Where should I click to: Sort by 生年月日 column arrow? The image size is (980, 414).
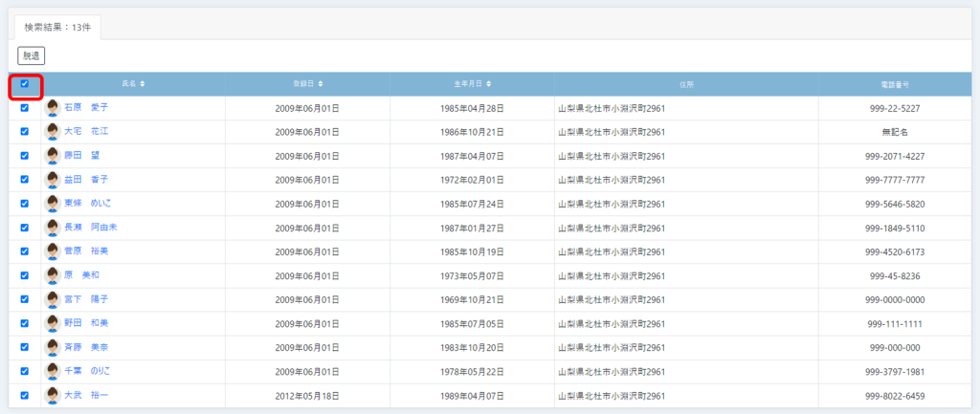tap(488, 84)
